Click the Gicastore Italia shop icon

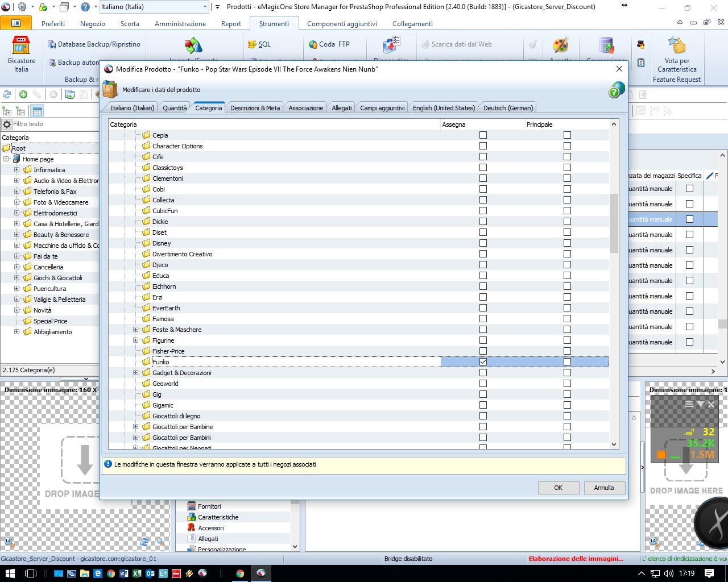[x=21, y=45]
